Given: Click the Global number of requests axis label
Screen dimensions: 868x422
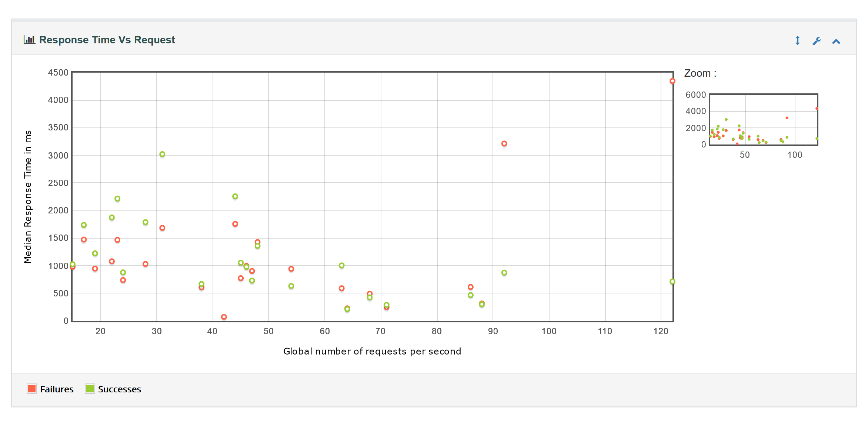Looking at the screenshot, I should coord(372,351).
